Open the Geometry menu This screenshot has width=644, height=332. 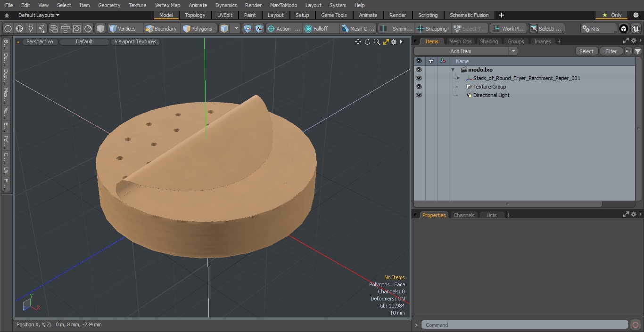pos(109,5)
